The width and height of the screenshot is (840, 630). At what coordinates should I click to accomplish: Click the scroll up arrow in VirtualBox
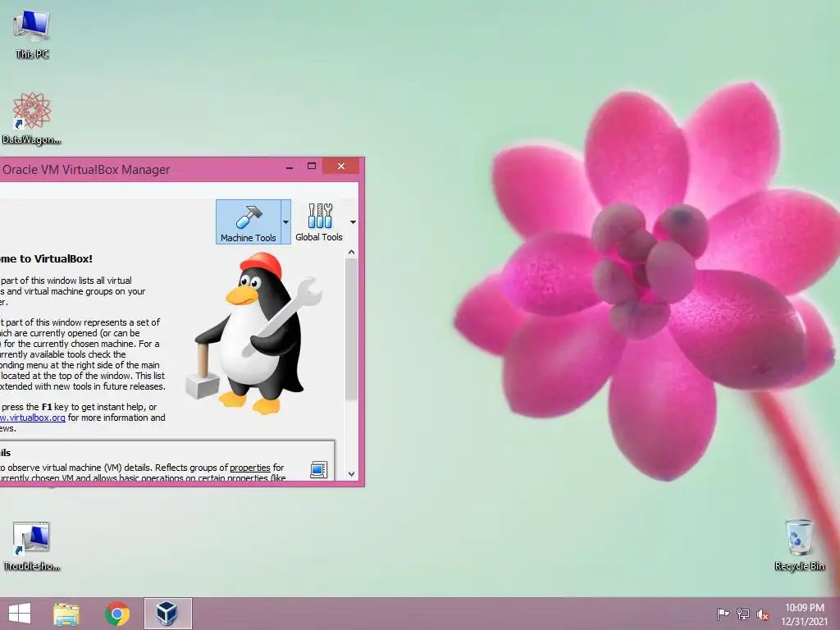coord(351,252)
